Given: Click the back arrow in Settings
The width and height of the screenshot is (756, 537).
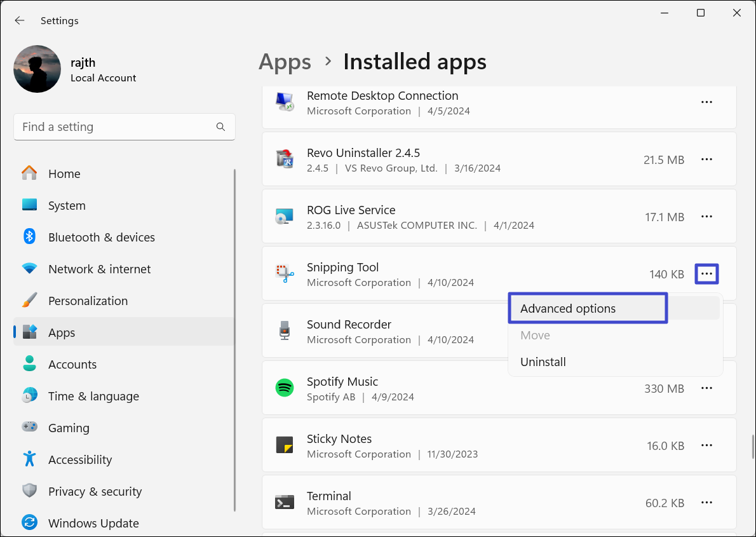Looking at the screenshot, I should pyautogui.click(x=20, y=20).
